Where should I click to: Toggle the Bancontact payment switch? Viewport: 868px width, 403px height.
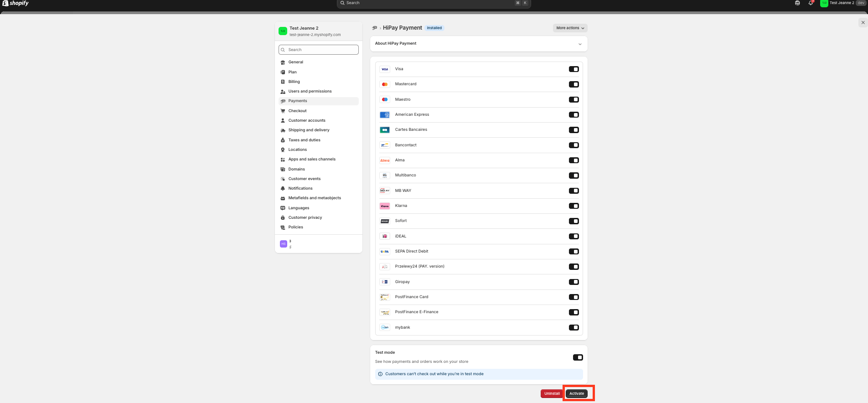(x=573, y=145)
